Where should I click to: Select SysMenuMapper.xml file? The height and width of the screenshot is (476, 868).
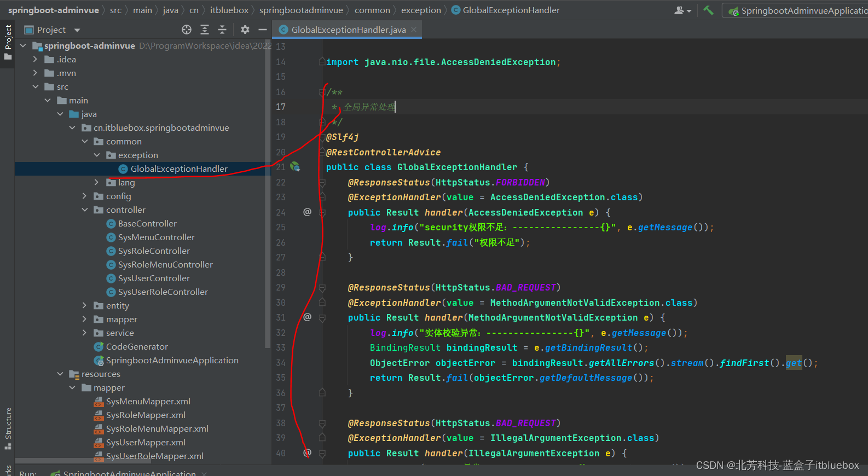[x=148, y=401]
